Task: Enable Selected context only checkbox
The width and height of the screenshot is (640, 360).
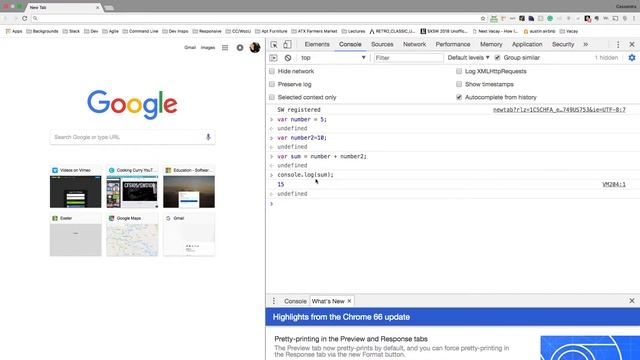Action: click(x=272, y=98)
